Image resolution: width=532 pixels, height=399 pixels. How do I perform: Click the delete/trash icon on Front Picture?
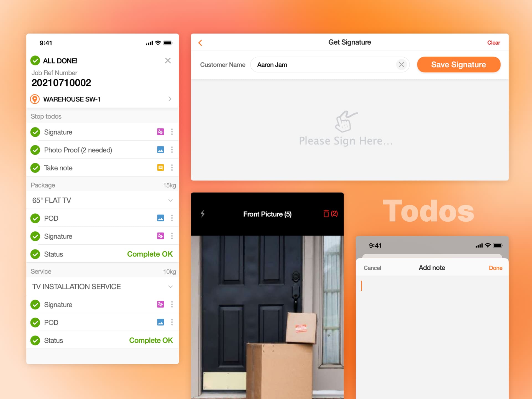[x=326, y=214]
